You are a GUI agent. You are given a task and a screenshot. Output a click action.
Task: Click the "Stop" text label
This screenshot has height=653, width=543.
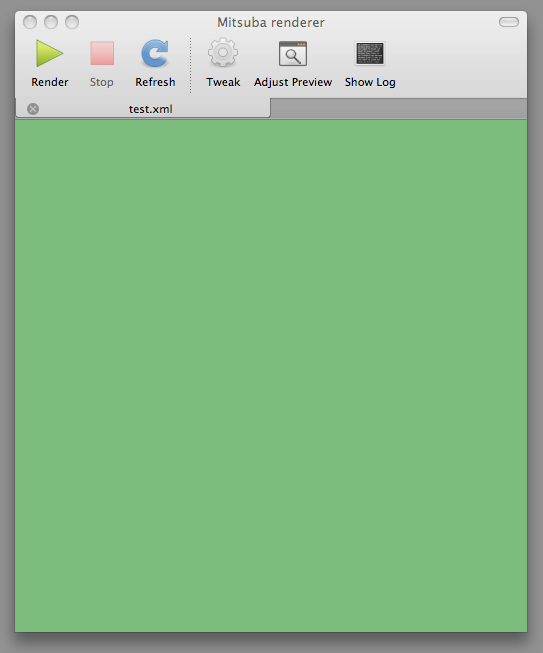click(x=102, y=82)
